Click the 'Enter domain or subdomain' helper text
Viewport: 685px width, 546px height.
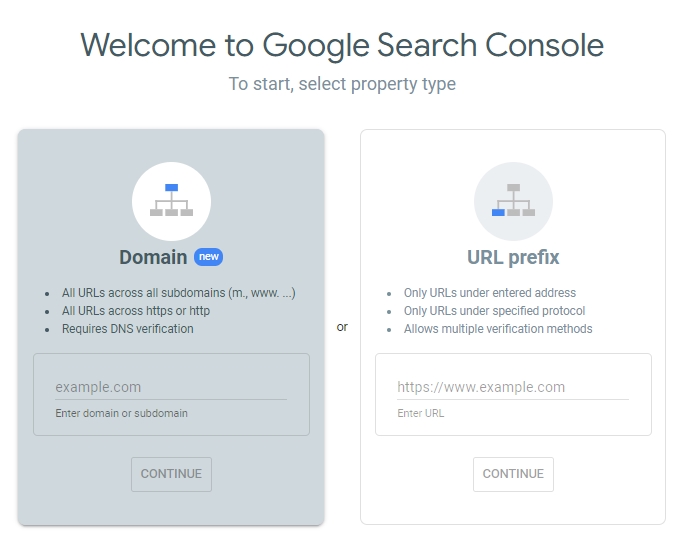pos(121,413)
